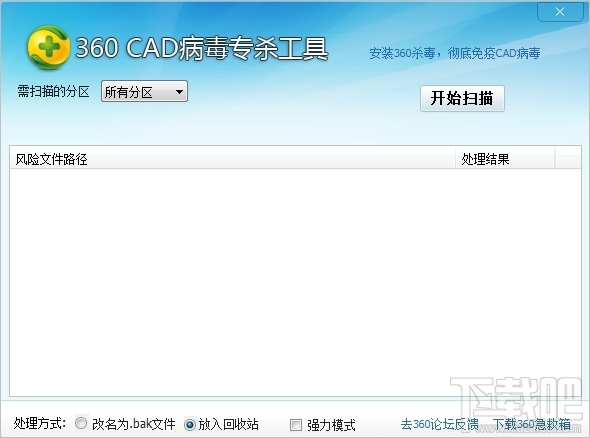Open the 去360论坛反馈 link

tap(439, 424)
